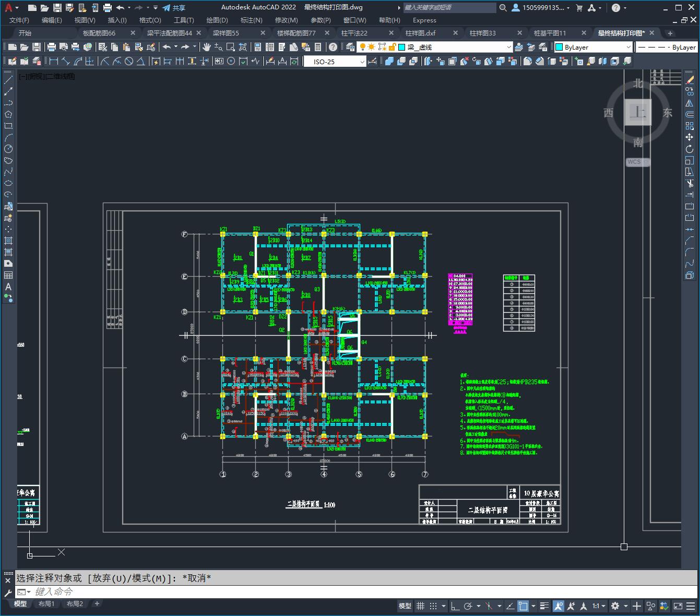Click the Linear dimension tool
The width and height of the screenshot is (700, 616).
[x=53, y=61]
